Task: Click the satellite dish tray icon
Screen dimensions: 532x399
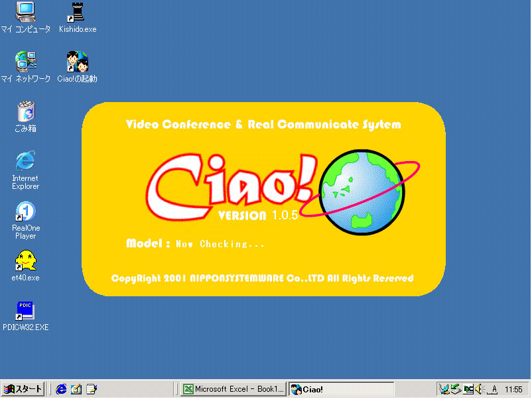Action: (444, 389)
